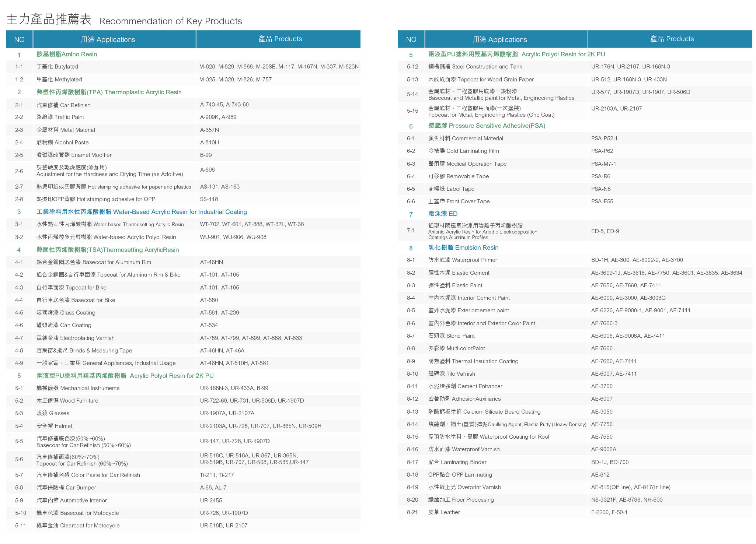Click the Amino Resin section heading
Screen dimensions: 756x544
click(67, 55)
